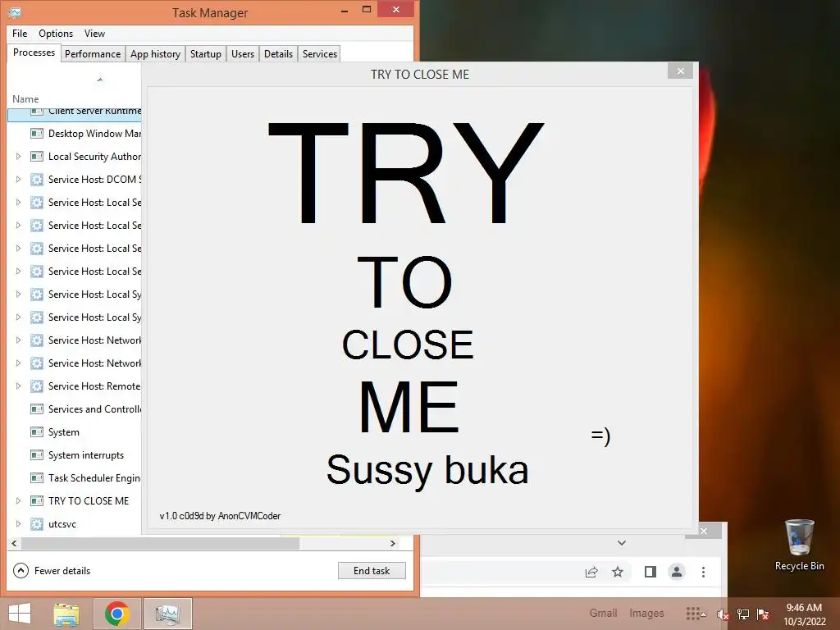Open the File menu in Task Manager
This screenshot has height=630, width=840.
click(20, 33)
